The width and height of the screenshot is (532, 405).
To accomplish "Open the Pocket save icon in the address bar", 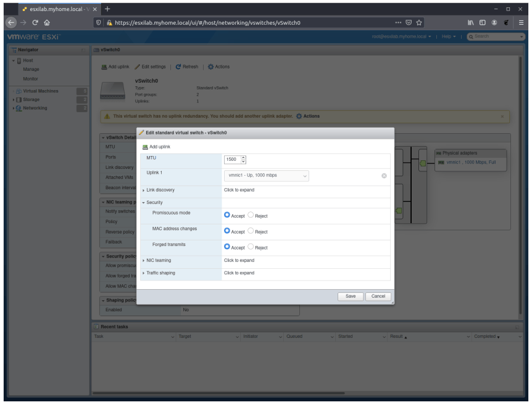I will click(x=409, y=23).
